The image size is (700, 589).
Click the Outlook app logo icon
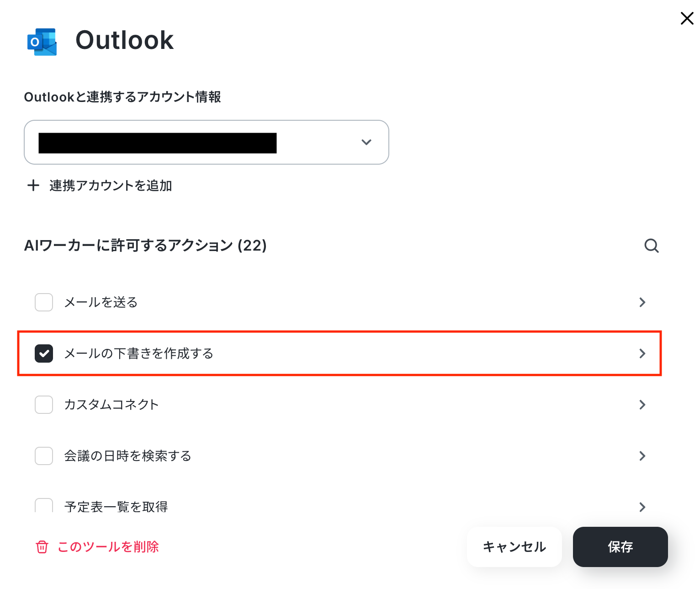[42, 42]
